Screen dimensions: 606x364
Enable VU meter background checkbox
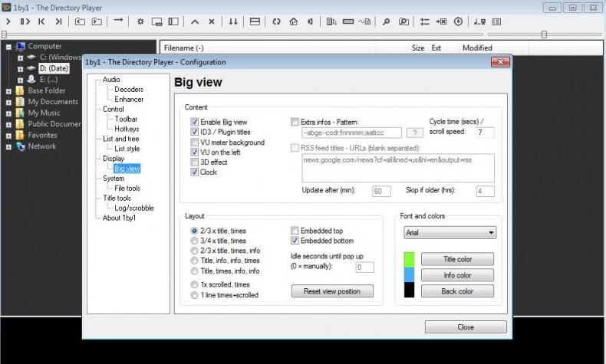coord(194,143)
